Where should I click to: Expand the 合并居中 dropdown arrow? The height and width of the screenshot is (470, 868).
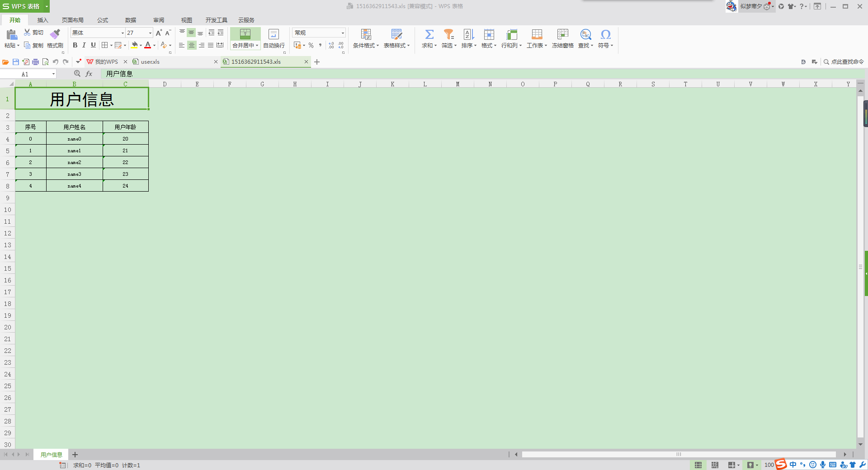click(257, 45)
